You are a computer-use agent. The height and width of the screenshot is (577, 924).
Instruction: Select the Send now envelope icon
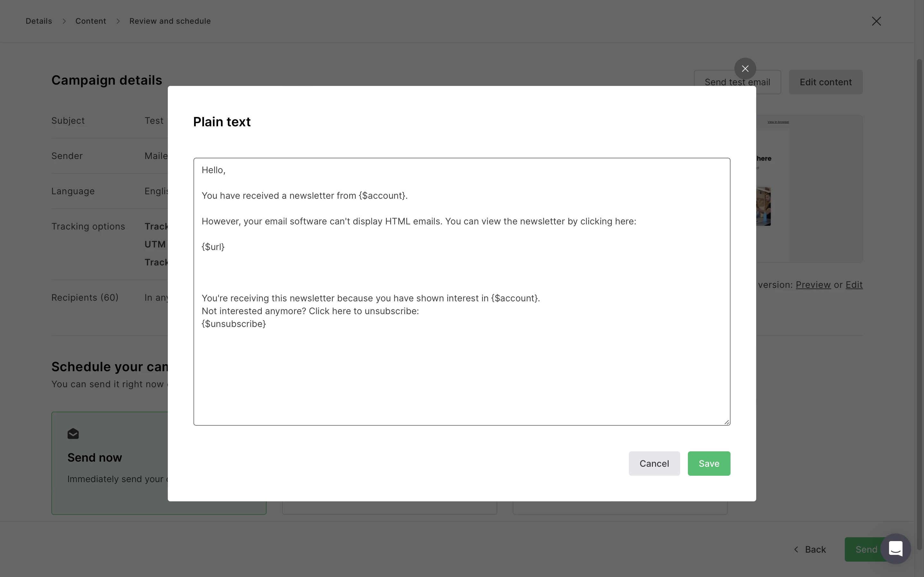(x=73, y=434)
